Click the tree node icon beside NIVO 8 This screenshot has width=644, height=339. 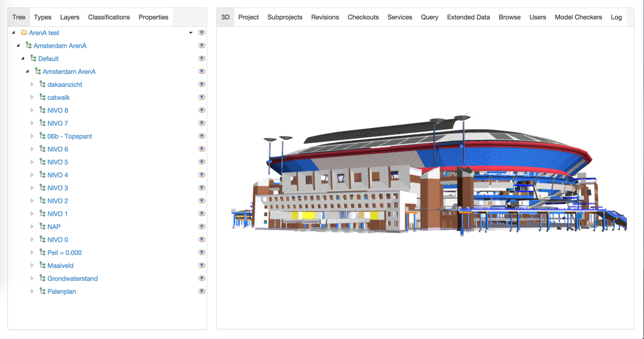click(x=42, y=110)
